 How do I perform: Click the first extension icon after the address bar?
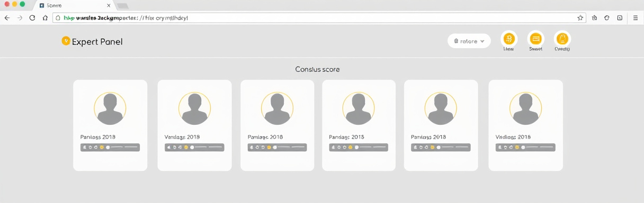595,18
